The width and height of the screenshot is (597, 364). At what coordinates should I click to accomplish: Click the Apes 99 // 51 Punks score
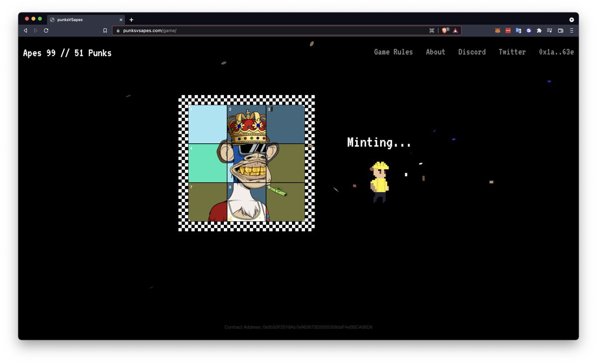(x=67, y=53)
